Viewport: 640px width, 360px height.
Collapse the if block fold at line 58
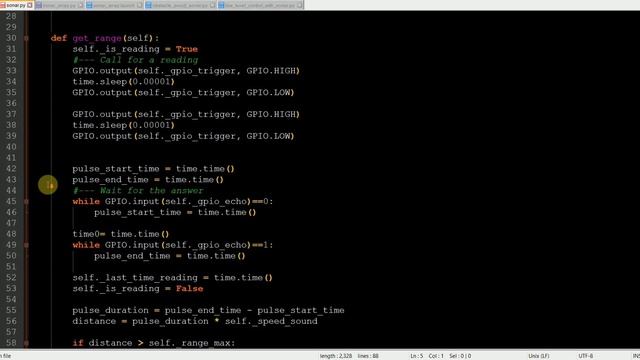[26, 343]
